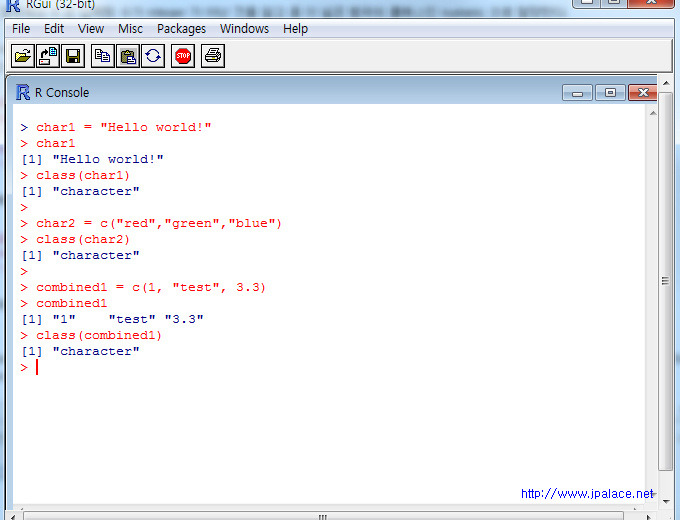This screenshot has height=520, width=680.
Task: Click the outer vertical scrollbar thumb
Action: [x=666, y=281]
